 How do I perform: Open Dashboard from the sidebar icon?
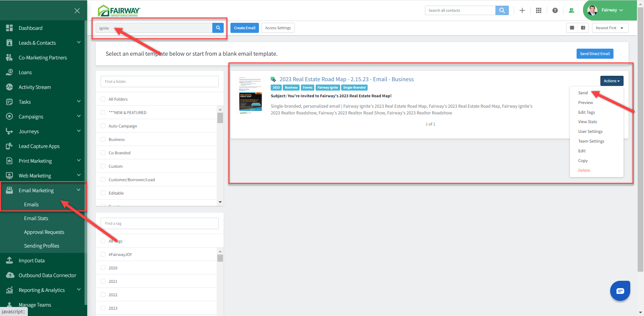pyautogui.click(x=9, y=28)
